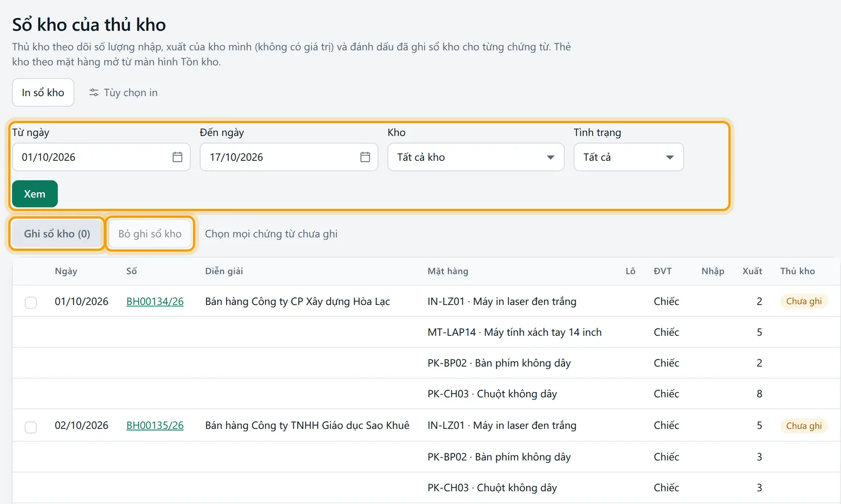Click the Kho dropdown arrow icon
This screenshot has height=504, width=841.
[550, 157]
